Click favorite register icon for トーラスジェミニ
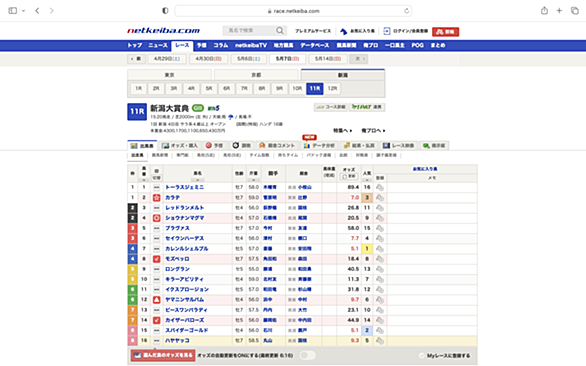Viewport: 586px width, 366px height. (x=380, y=187)
